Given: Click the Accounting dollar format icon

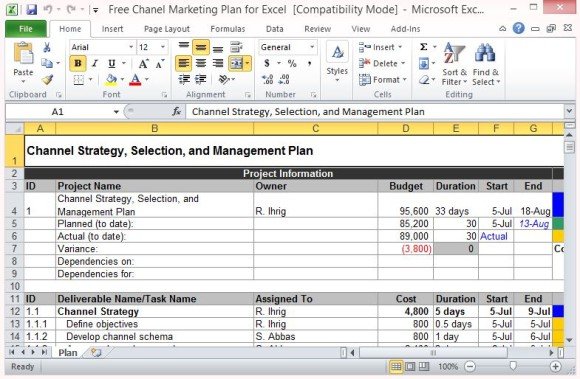Looking at the screenshot, I should coord(267,64).
